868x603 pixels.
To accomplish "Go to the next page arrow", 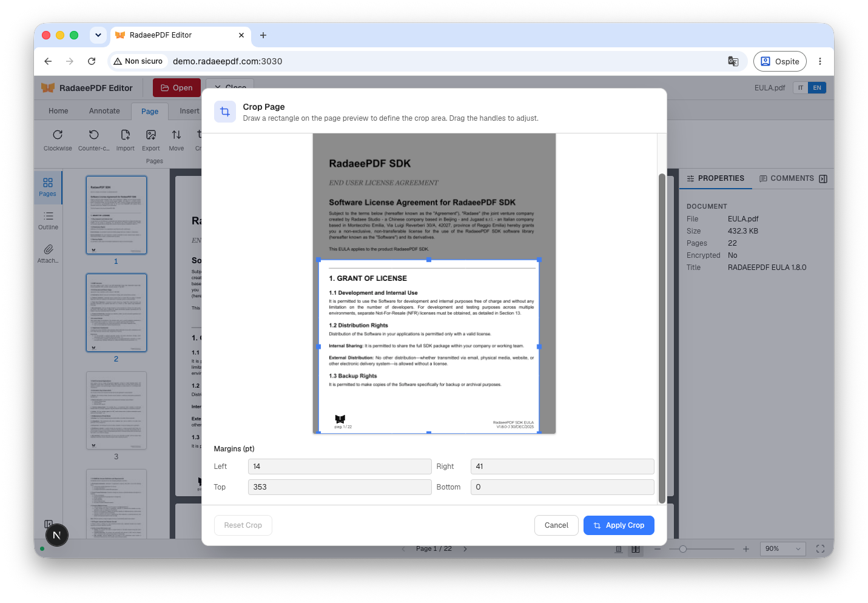I will [465, 549].
